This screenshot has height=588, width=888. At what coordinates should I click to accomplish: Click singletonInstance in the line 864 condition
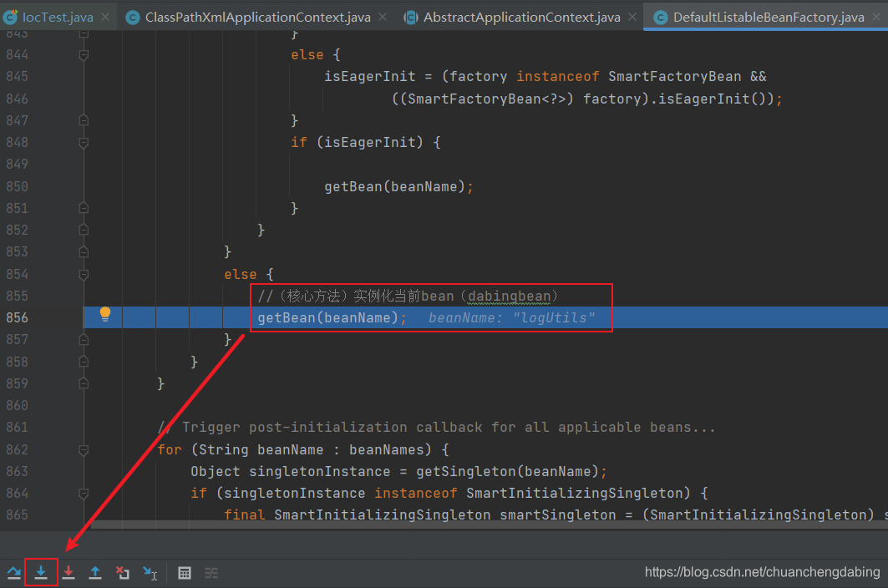295,494
